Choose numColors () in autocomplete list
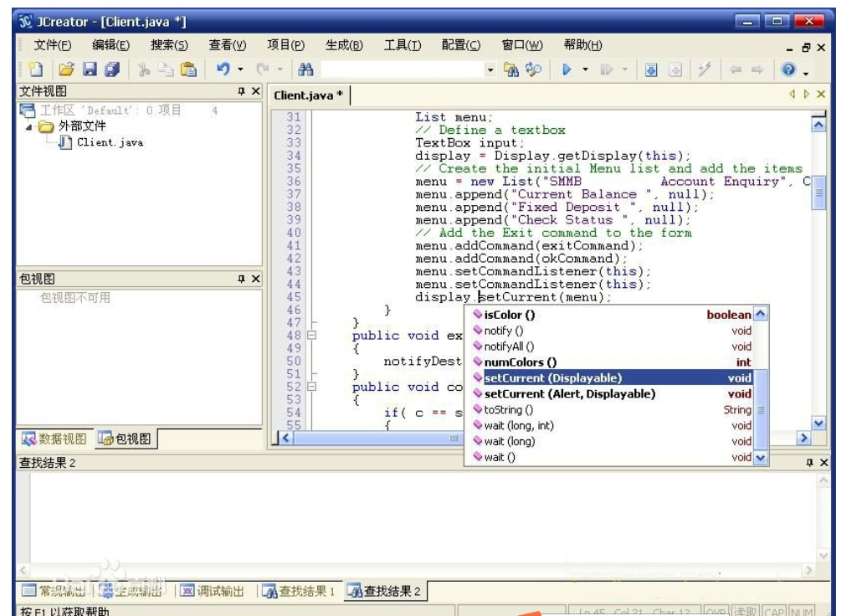This screenshot has height=616, width=867. pos(612,362)
